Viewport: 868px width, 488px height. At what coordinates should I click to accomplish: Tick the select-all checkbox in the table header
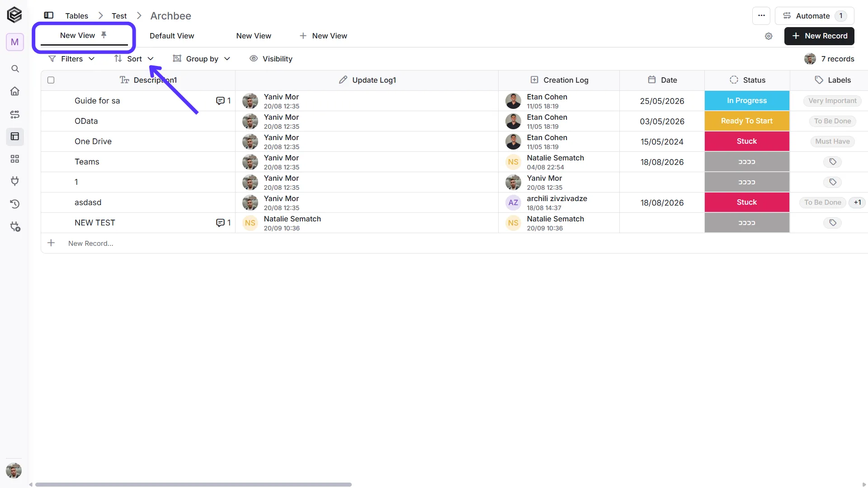coord(51,80)
